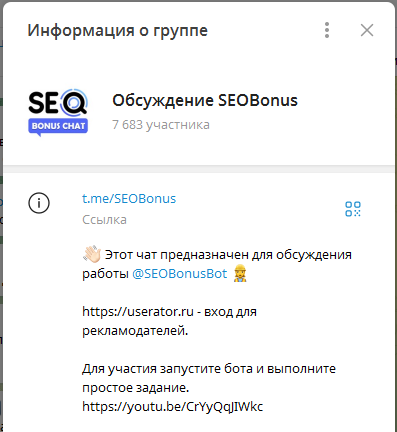The width and height of the screenshot is (397, 432).
Task: Click the Ссылка label under link
Action: [x=104, y=220]
